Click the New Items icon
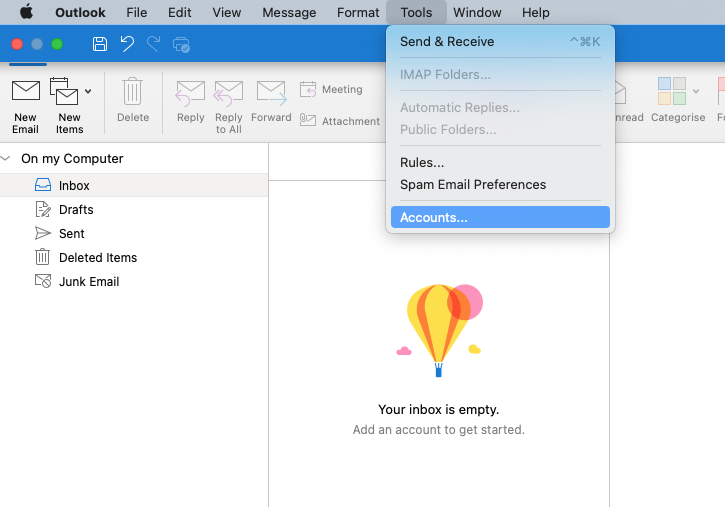 [x=65, y=91]
